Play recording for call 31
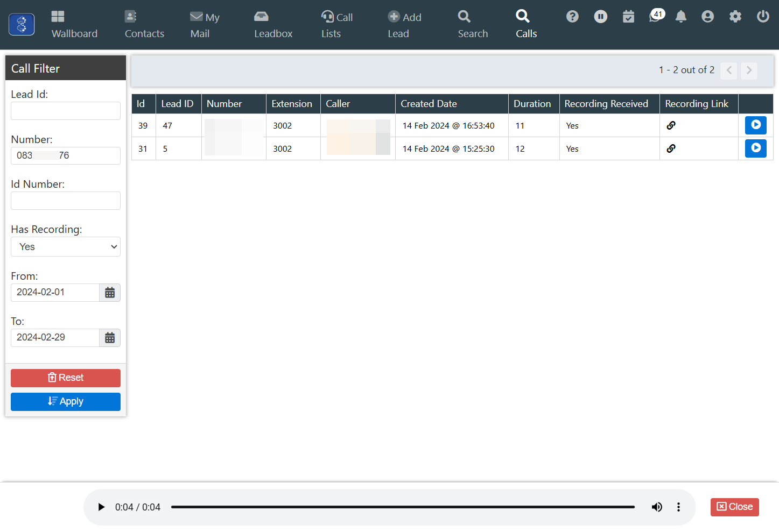779x532 pixels. [756, 148]
